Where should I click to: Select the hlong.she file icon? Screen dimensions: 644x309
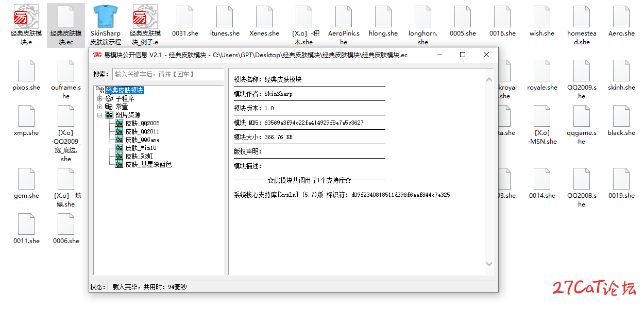pos(383,18)
